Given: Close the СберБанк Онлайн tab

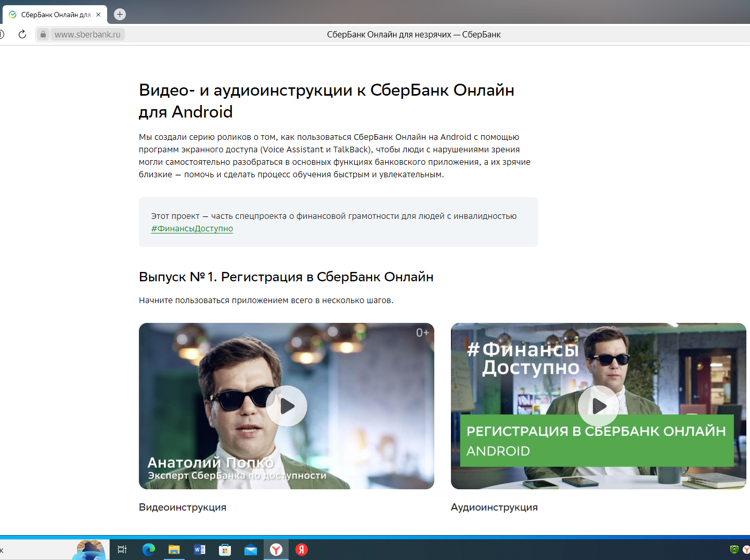Looking at the screenshot, I should pyautogui.click(x=98, y=15).
